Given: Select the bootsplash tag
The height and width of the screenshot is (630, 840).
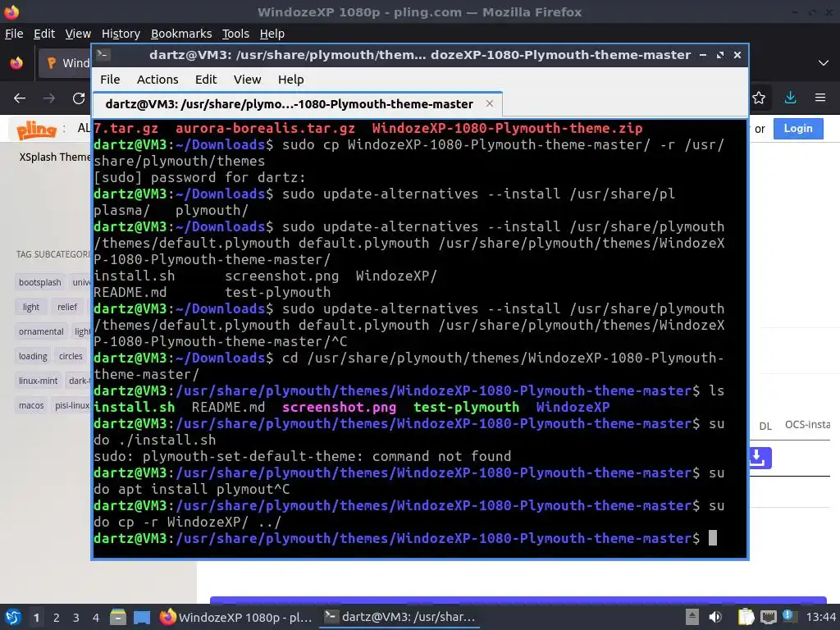Looking at the screenshot, I should point(39,282).
